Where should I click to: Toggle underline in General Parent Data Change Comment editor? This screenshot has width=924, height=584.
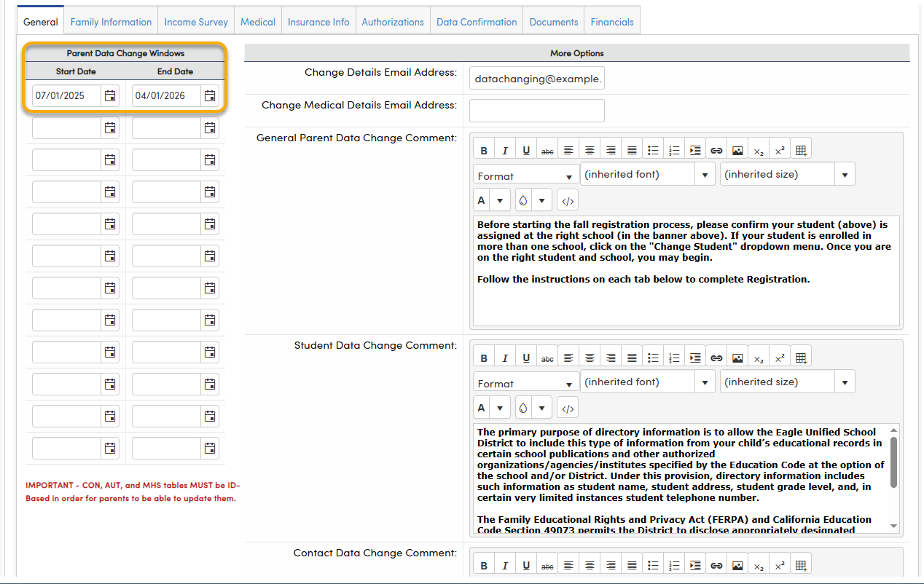coord(526,150)
